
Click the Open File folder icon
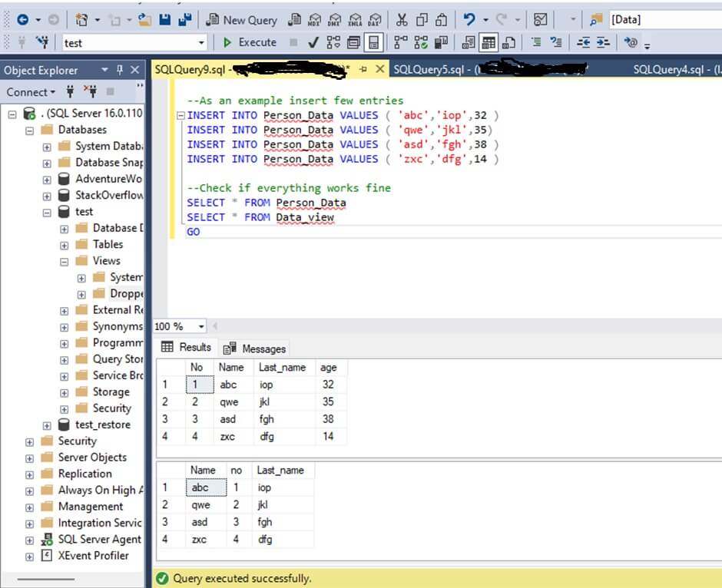pyautogui.click(x=145, y=20)
